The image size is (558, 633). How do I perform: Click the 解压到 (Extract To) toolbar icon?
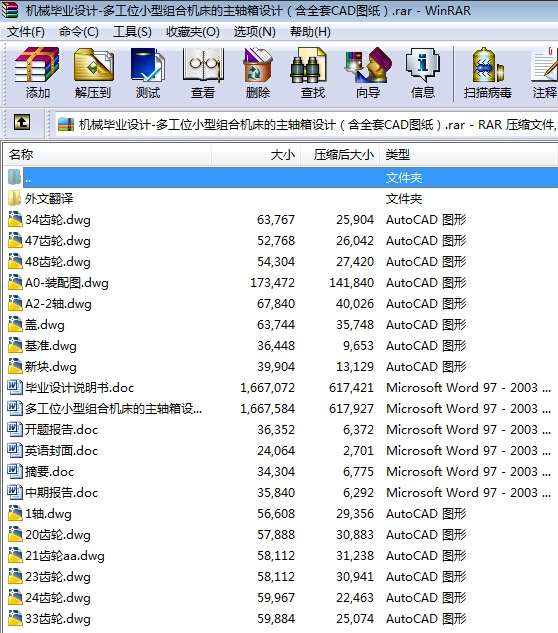(93, 65)
